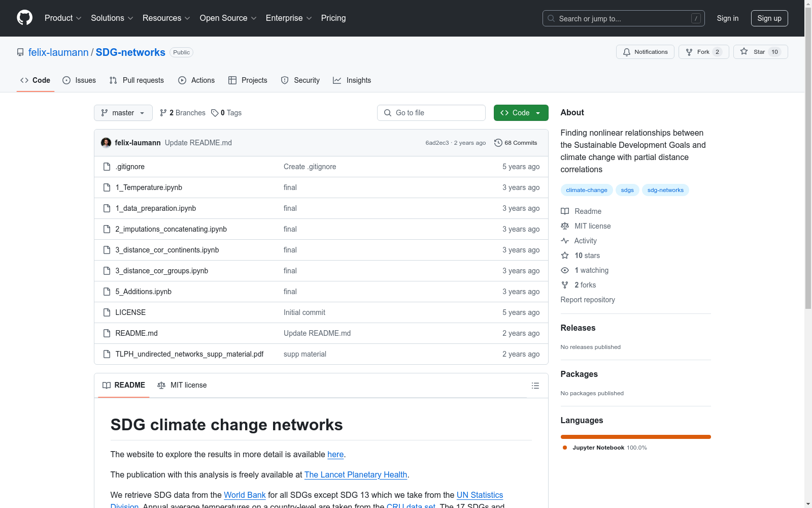Viewport: 812px width, 508px height.
Task: Click the climate-change topic tag
Action: (x=587, y=190)
